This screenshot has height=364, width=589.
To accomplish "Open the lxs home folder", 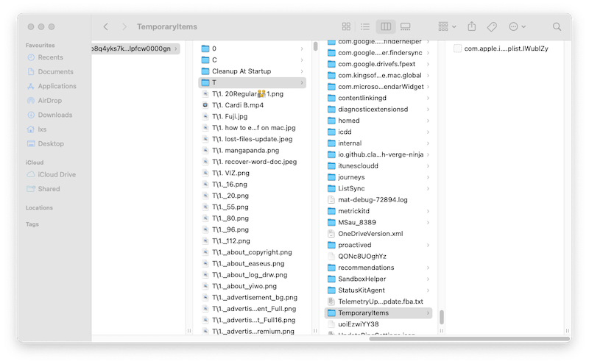I will (42, 129).
